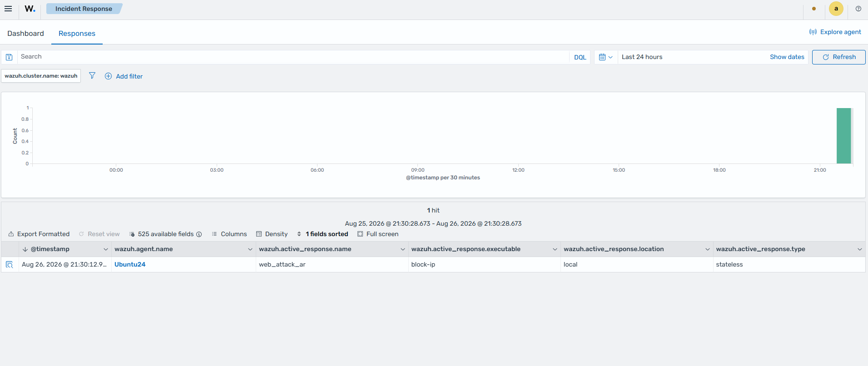Expand wazuh.agent.name column menu
The width and height of the screenshot is (868, 366).
tap(250, 249)
